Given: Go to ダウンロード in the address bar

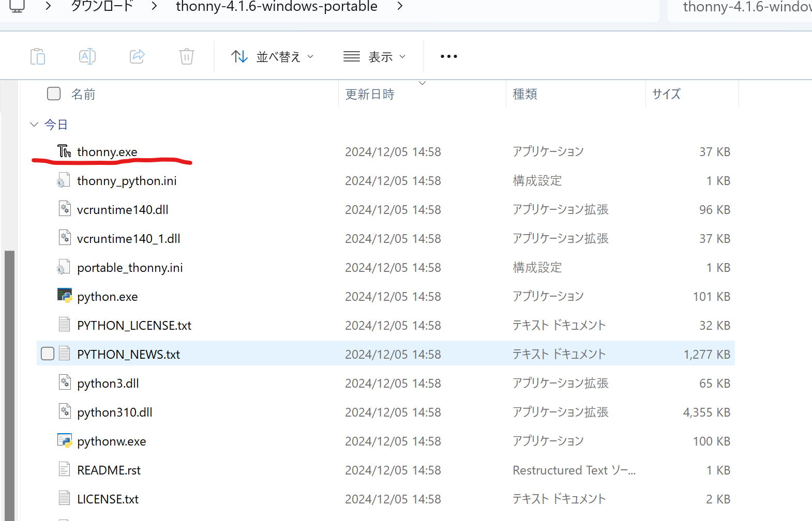Looking at the screenshot, I should pos(102,6).
